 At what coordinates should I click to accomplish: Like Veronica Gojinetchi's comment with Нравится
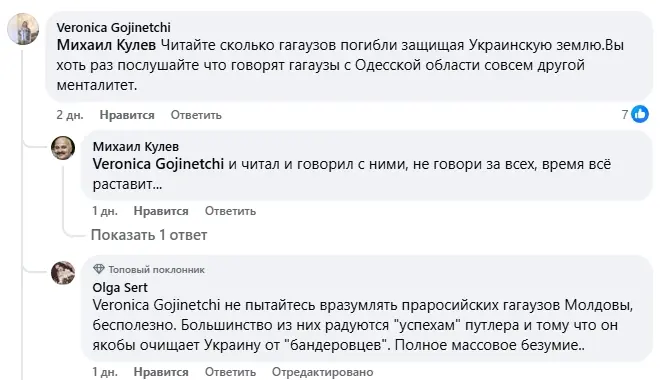[x=127, y=115]
